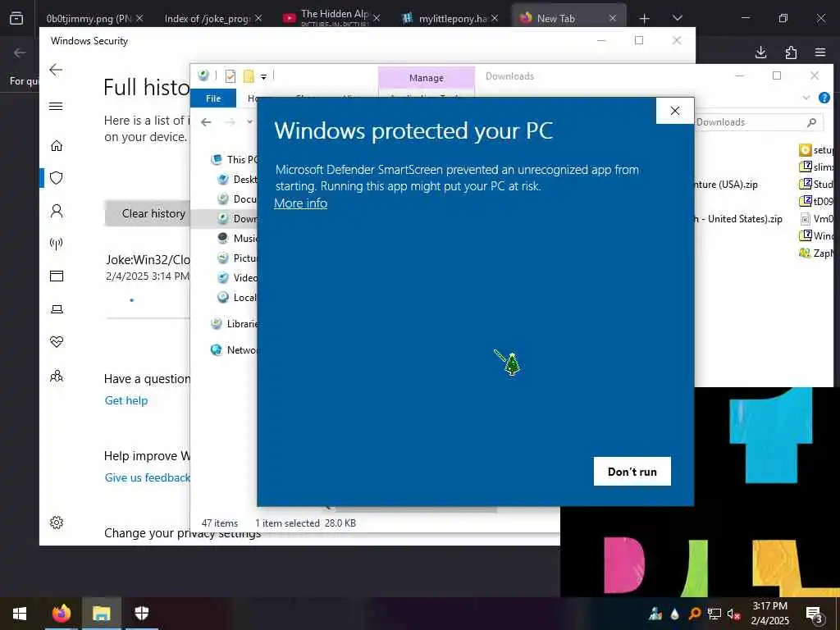Viewport: 840px width, 630px height.
Task: Click Properties icon in Explorer quick access toolbar
Action: pyautogui.click(x=231, y=76)
